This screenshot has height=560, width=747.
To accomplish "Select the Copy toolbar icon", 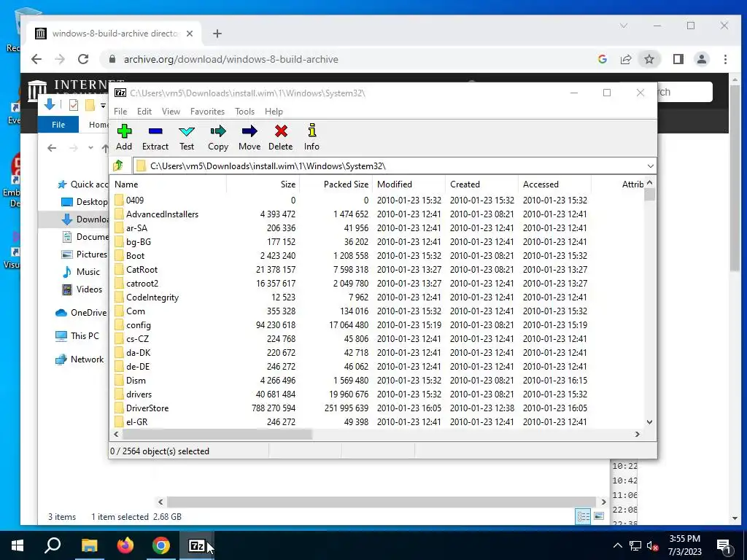I will (x=218, y=137).
